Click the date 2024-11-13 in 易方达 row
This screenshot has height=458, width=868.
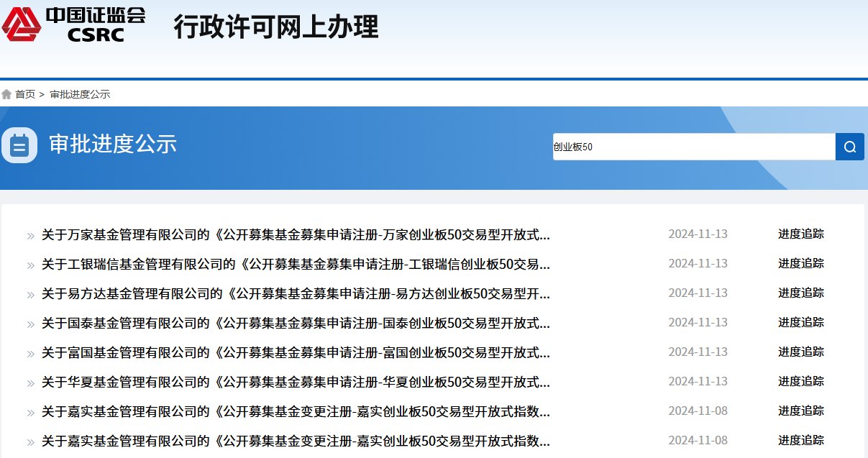click(698, 293)
